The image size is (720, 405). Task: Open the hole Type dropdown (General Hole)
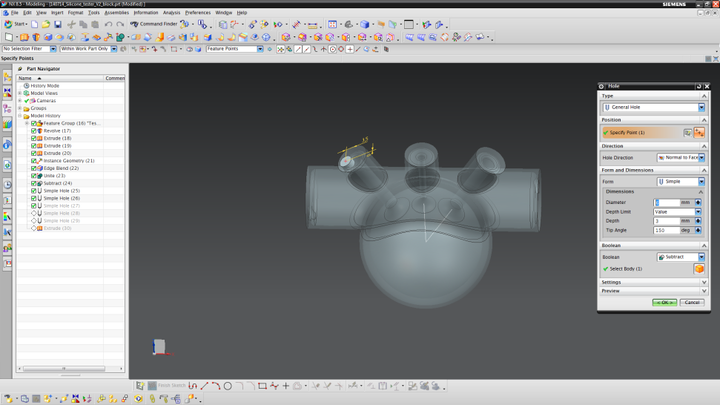653,107
